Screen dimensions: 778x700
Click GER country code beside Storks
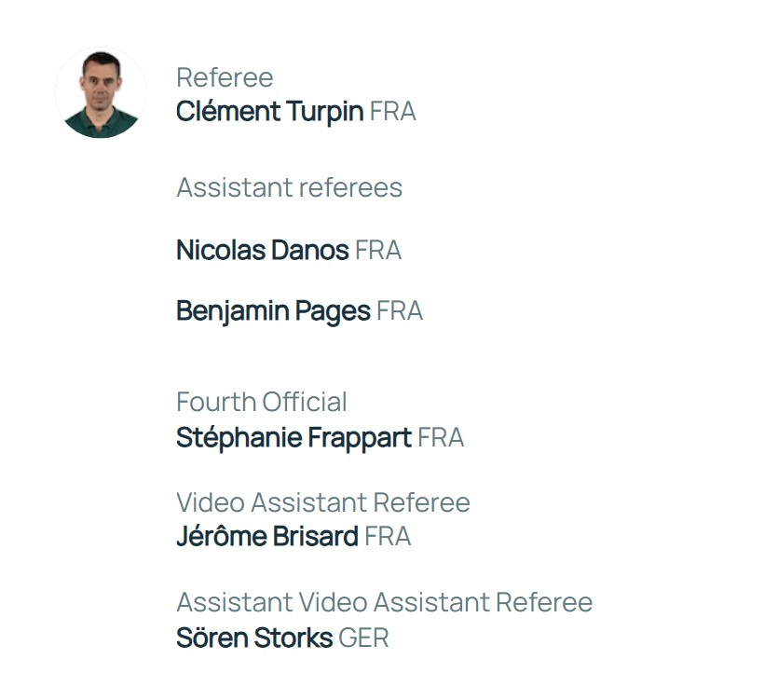[363, 638]
